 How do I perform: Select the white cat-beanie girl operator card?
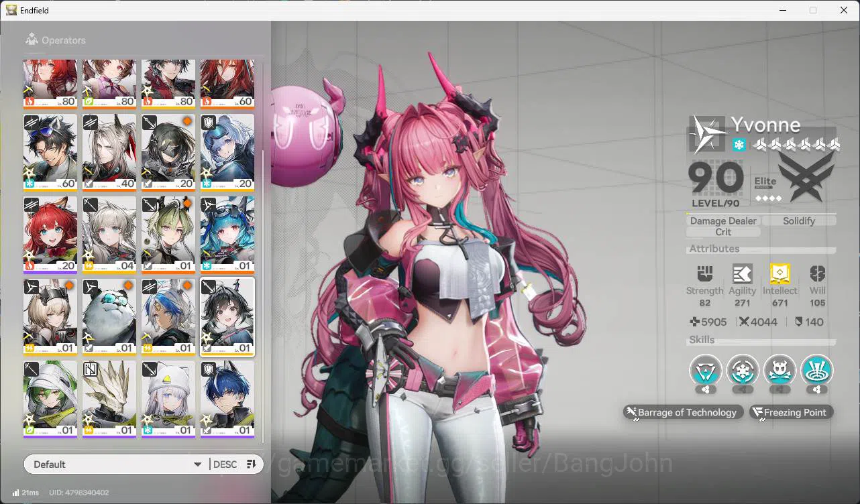(x=168, y=400)
